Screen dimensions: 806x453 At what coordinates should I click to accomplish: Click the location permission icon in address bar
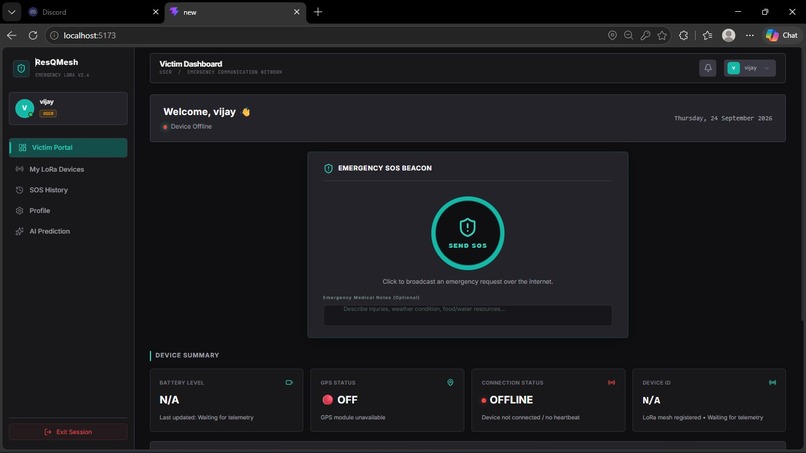612,35
